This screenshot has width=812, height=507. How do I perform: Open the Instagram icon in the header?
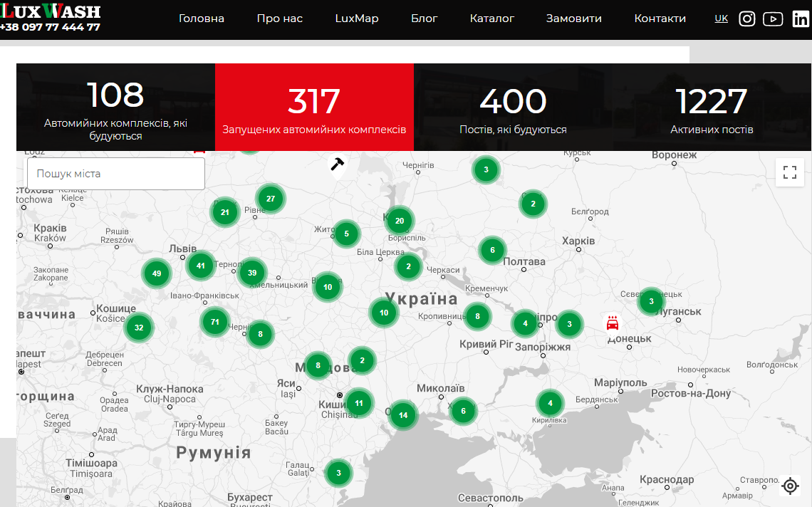coord(746,19)
